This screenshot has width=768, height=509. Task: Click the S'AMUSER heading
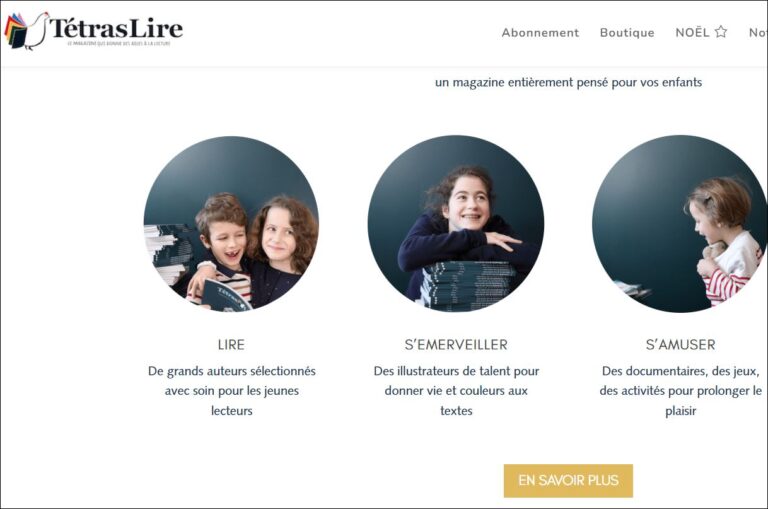680,345
